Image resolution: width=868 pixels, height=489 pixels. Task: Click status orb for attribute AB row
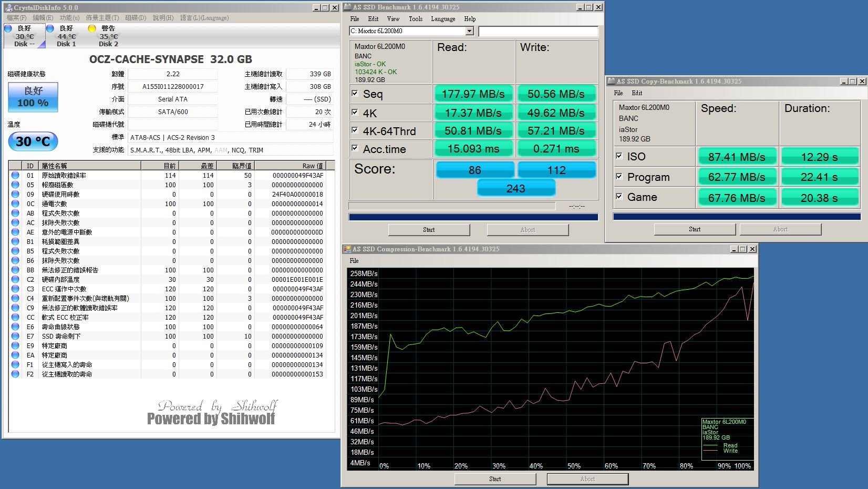click(15, 213)
